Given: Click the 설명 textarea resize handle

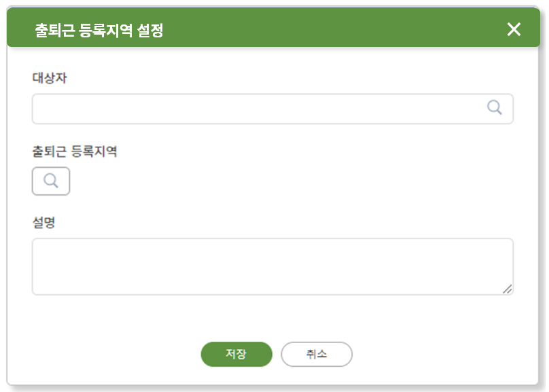Looking at the screenshot, I should pyautogui.click(x=508, y=289).
